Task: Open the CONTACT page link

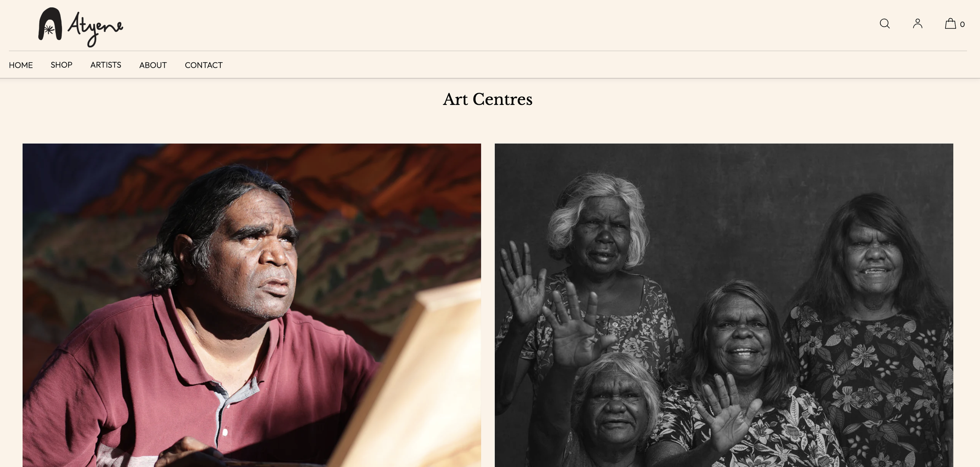Action: [x=203, y=65]
